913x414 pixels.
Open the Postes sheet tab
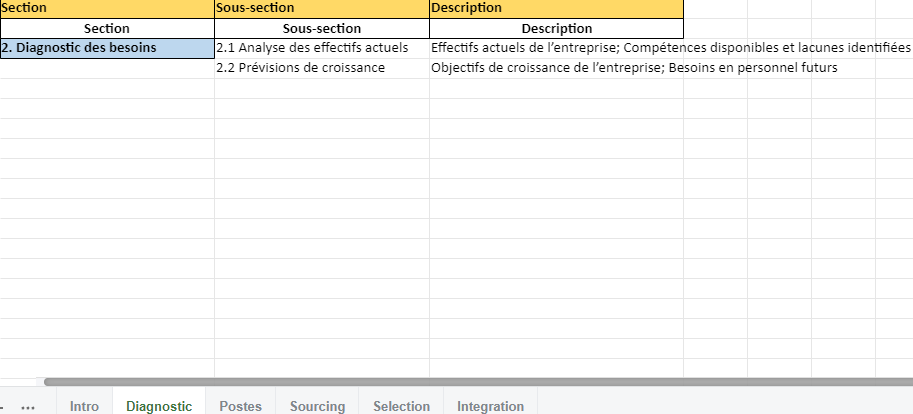click(240, 406)
